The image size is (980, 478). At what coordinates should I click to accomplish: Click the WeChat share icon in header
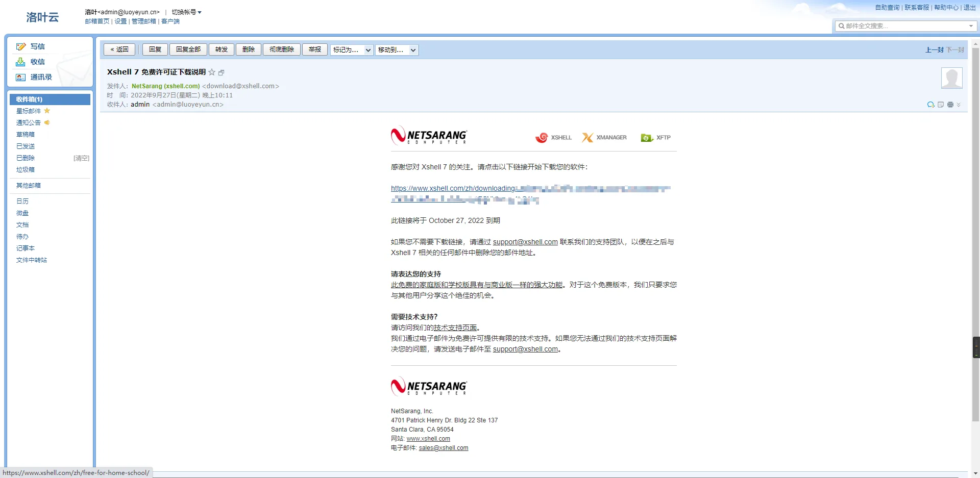tap(931, 105)
